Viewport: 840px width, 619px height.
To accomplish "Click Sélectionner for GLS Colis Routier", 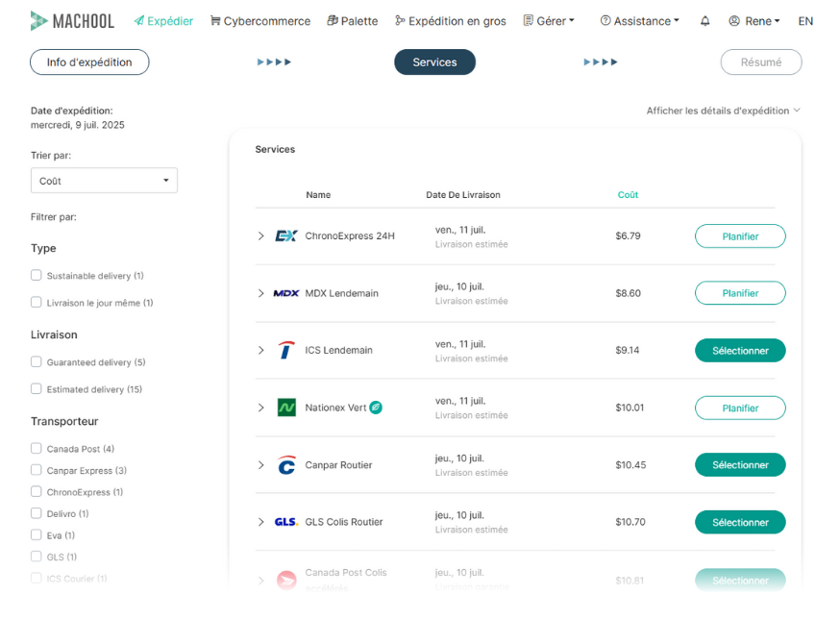I will click(x=740, y=522).
